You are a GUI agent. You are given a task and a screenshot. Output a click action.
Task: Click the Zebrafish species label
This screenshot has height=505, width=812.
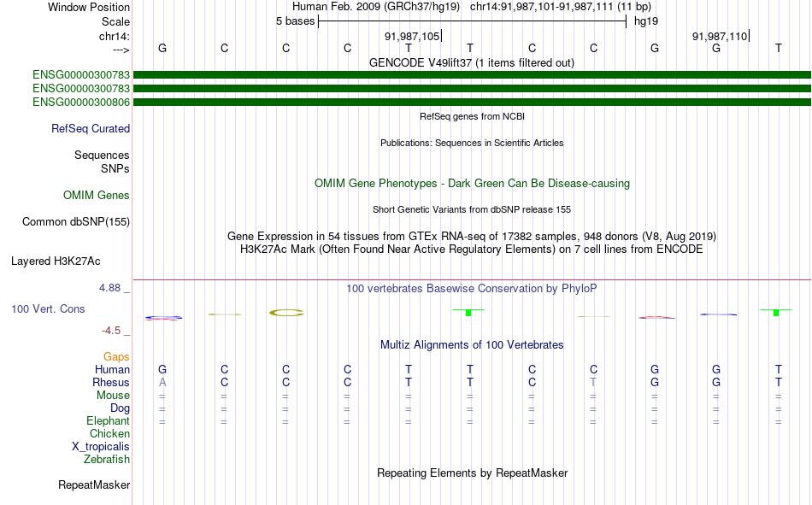click(107, 459)
